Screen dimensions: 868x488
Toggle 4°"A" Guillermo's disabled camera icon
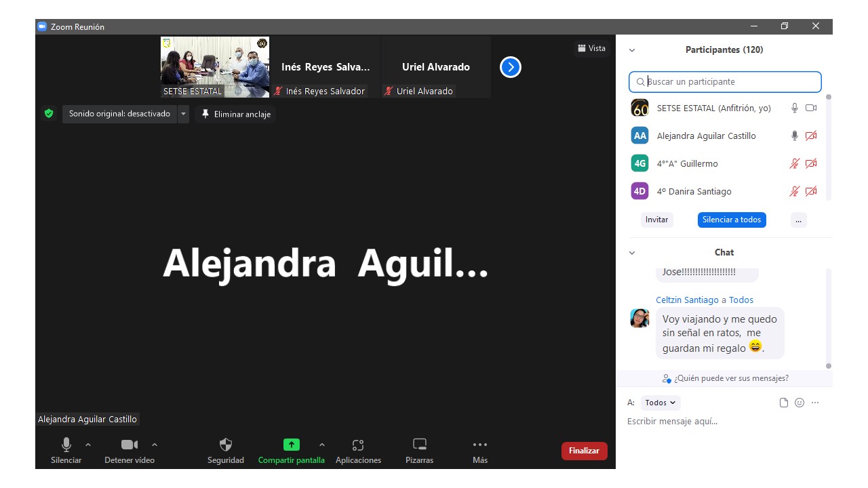(x=811, y=163)
